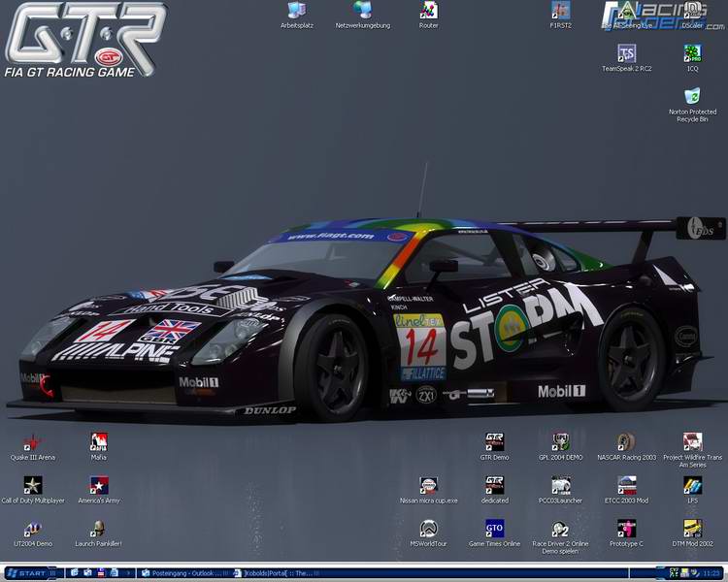Viewport: 728px width, 582px height.
Task: Launch the GTR Demo shortcut
Action: [494, 447]
